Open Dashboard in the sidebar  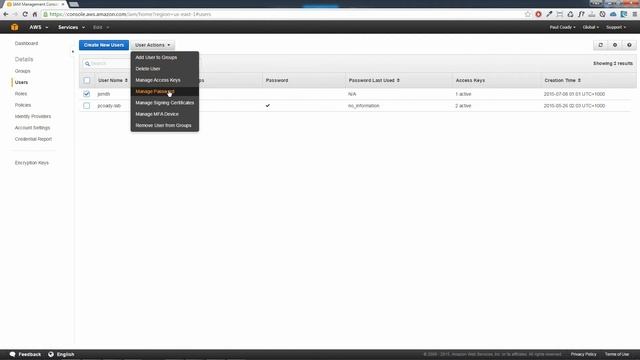coord(26,43)
